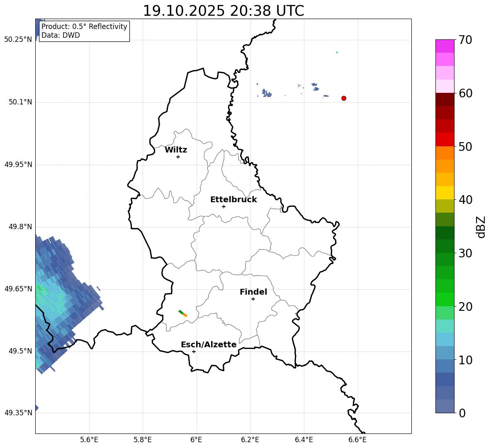Click the 30 tick label on colorbar
This screenshot has height=448, width=491.
tap(465, 253)
